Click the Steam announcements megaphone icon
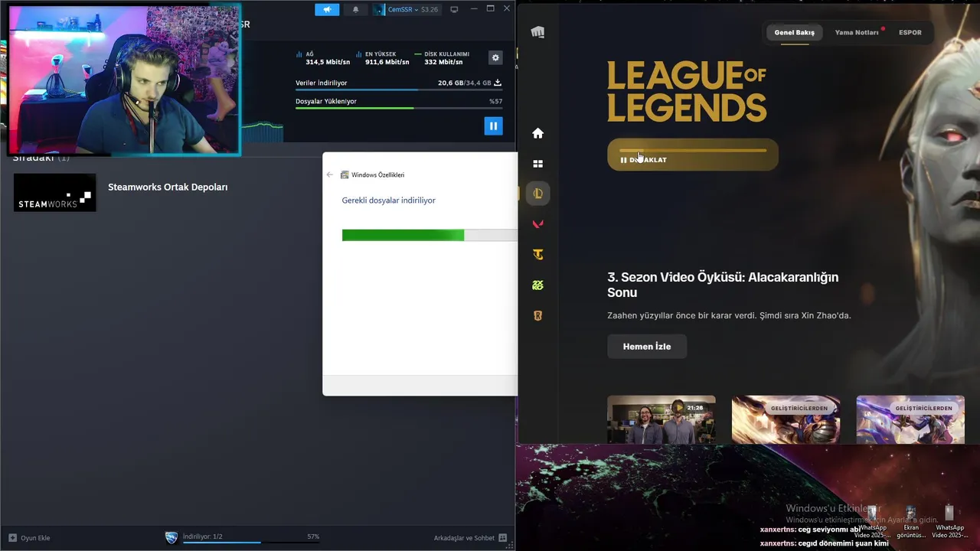The height and width of the screenshot is (551, 980). 327,9
